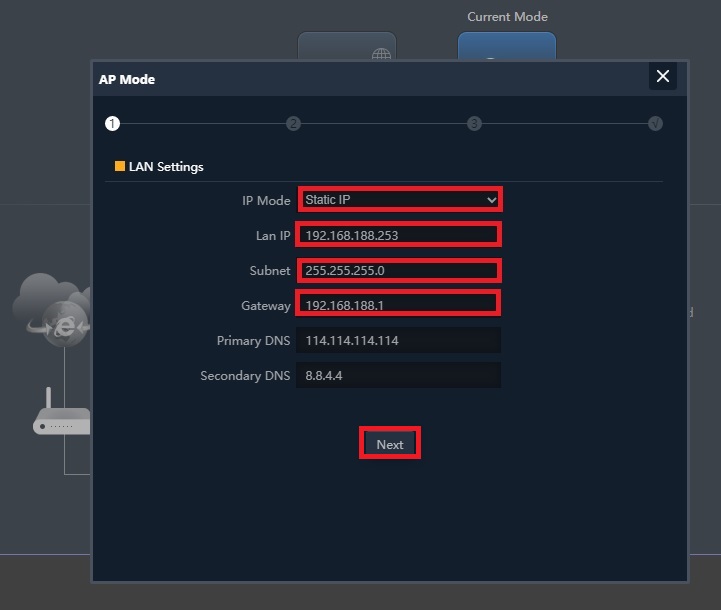This screenshot has width=721, height=610.
Task: Click the final step 4 indicator
Action: pyautogui.click(x=655, y=124)
